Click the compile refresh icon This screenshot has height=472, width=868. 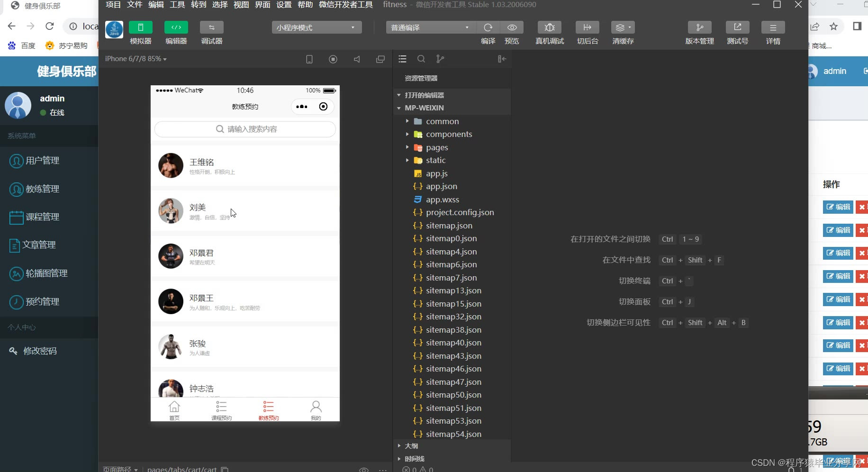click(x=488, y=27)
